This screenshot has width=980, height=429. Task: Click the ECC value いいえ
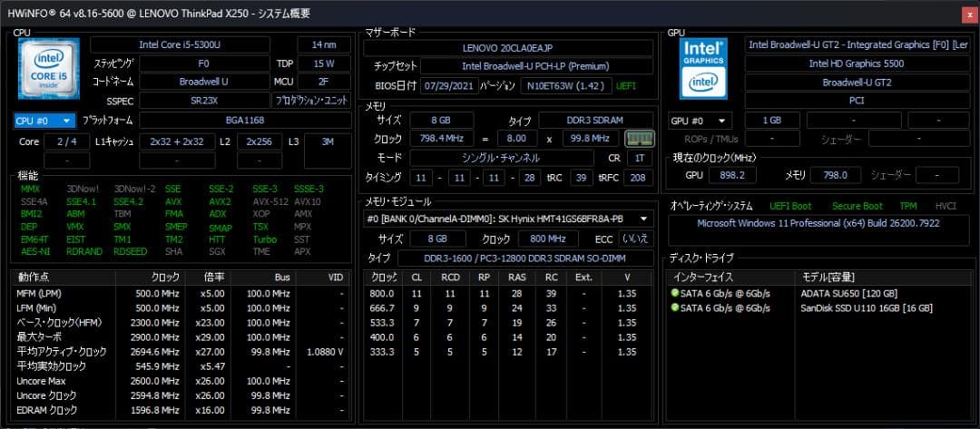636,239
